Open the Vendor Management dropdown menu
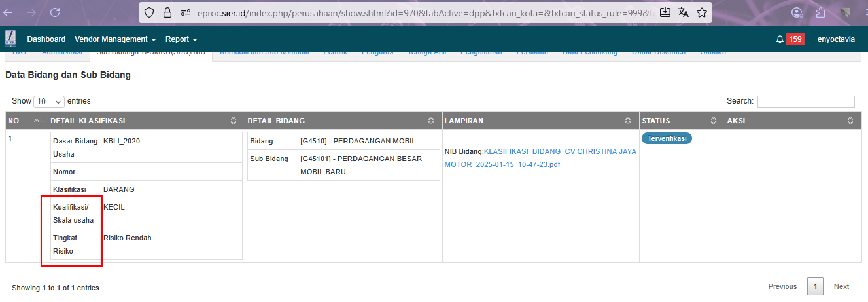Viewport: 868px width, 302px height. tap(115, 39)
